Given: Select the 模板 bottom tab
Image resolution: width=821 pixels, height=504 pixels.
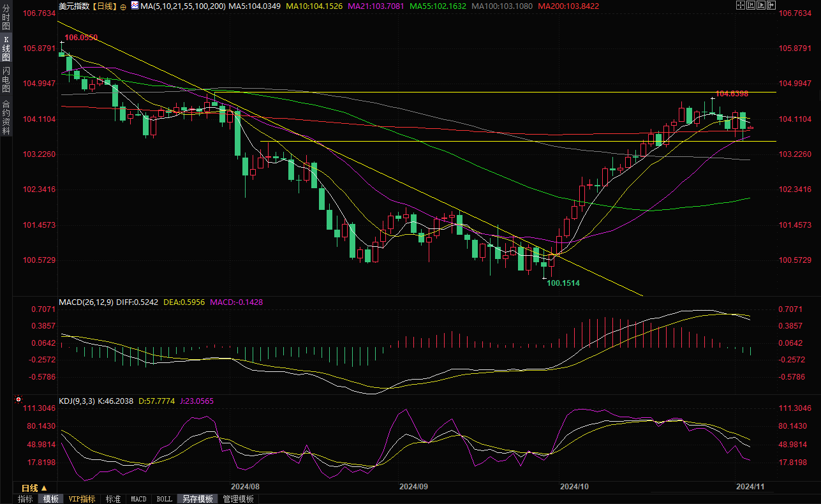Looking at the screenshot, I should (50, 499).
